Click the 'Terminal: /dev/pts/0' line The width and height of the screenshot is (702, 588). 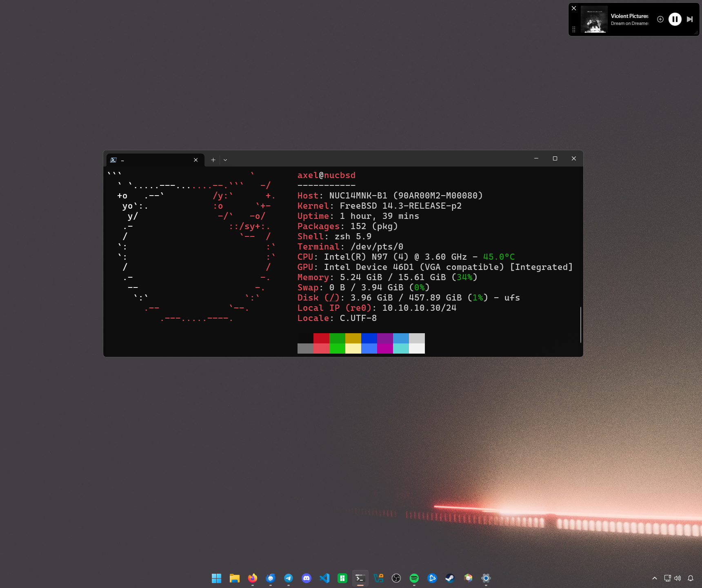click(x=351, y=247)
